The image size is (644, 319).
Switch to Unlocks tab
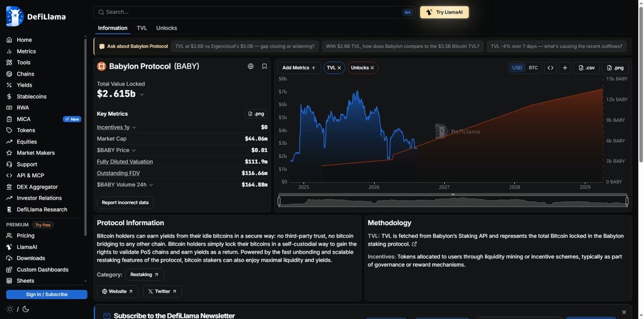[x=166, y=28]
